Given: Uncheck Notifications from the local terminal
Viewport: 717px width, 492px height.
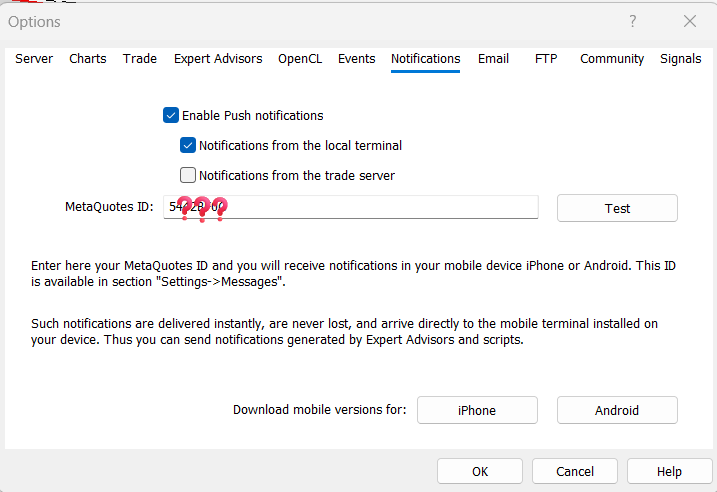Looking at the screenshot, I should (x=188, y=145).
